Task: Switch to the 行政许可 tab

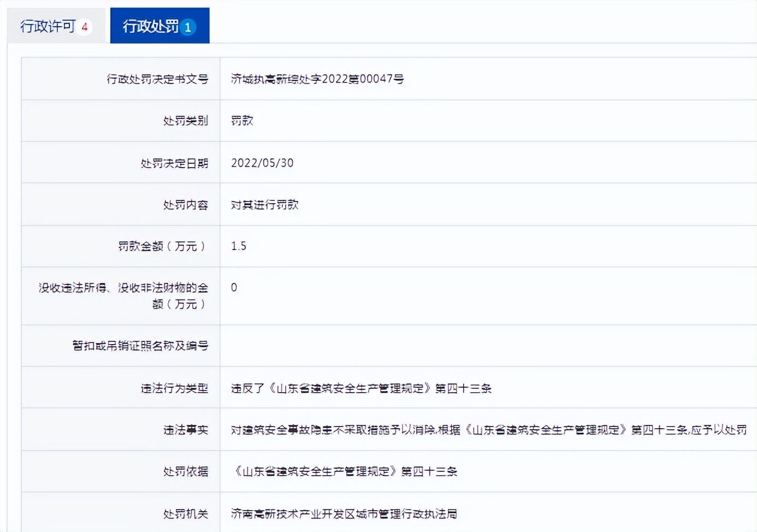Action: click(56, 26)
